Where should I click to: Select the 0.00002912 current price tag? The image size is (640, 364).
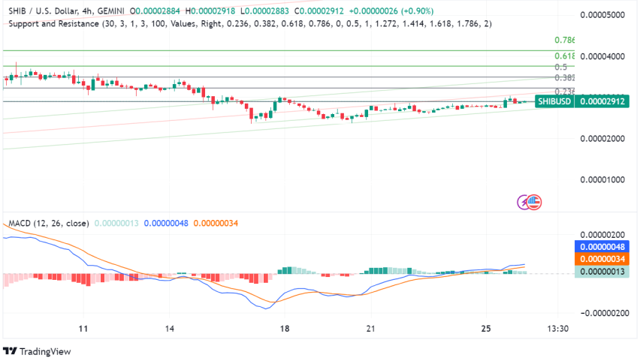click(606, 101)
